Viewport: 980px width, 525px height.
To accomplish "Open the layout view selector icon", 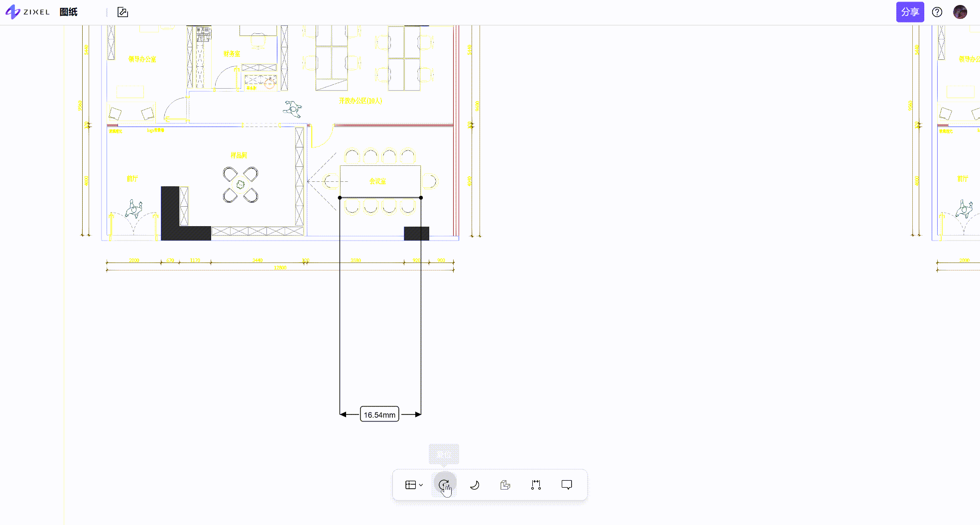I will pyautogui.click(x=410, y=485).
